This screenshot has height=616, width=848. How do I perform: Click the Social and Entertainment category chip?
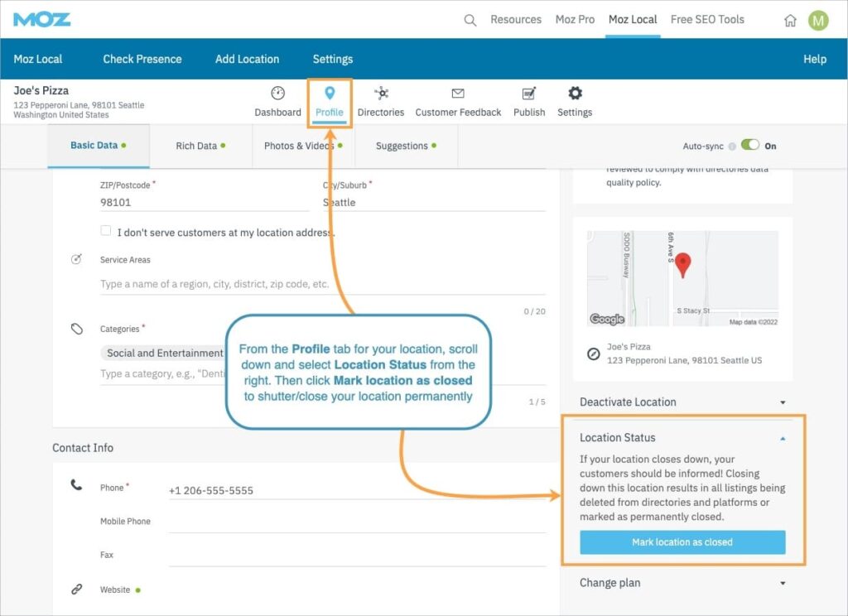(165, 353)
